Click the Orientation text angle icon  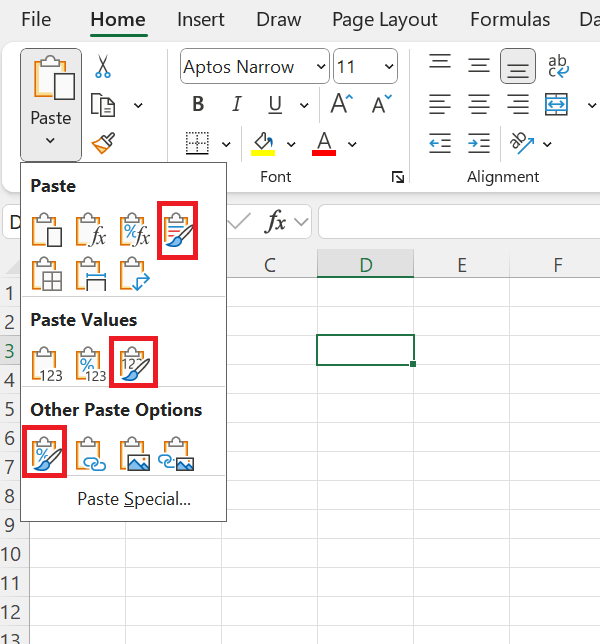point(521,143)
